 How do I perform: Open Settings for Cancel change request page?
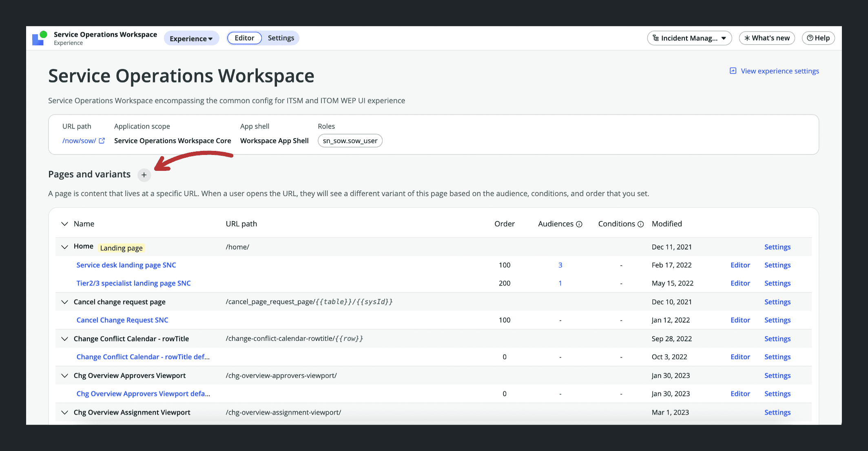tap(777, 302)
